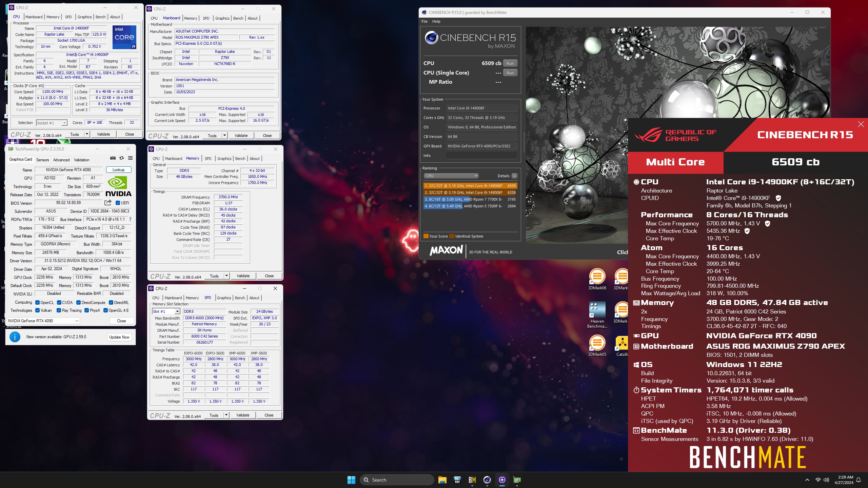Toggle the OpenGL 4.6 checkbox
Viewport: 868px width, 488px height.
pos(106,310)
